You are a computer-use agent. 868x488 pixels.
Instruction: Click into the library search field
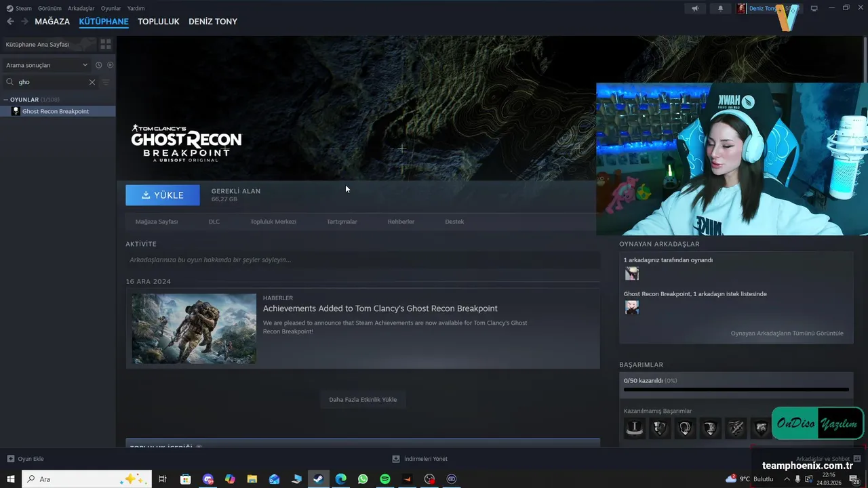tap(52, 82)
